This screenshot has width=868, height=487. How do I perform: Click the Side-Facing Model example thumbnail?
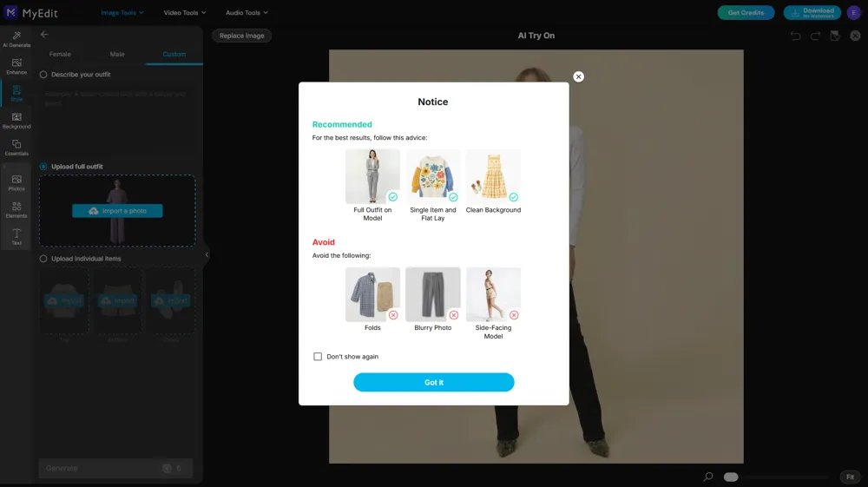(x=493, y=294)
